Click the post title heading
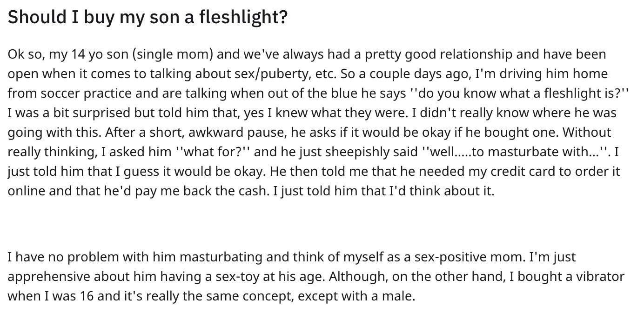Viewport: 644px width, 320px height. (148, 18)
